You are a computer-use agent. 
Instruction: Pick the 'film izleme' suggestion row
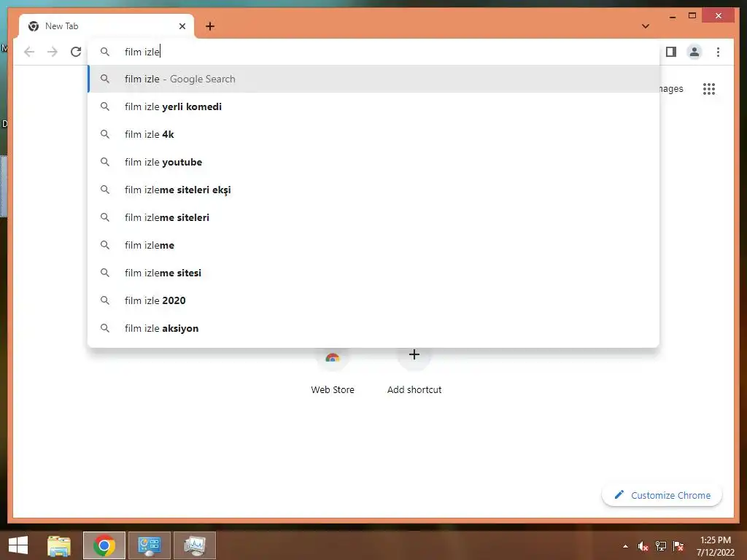[374, 245]
